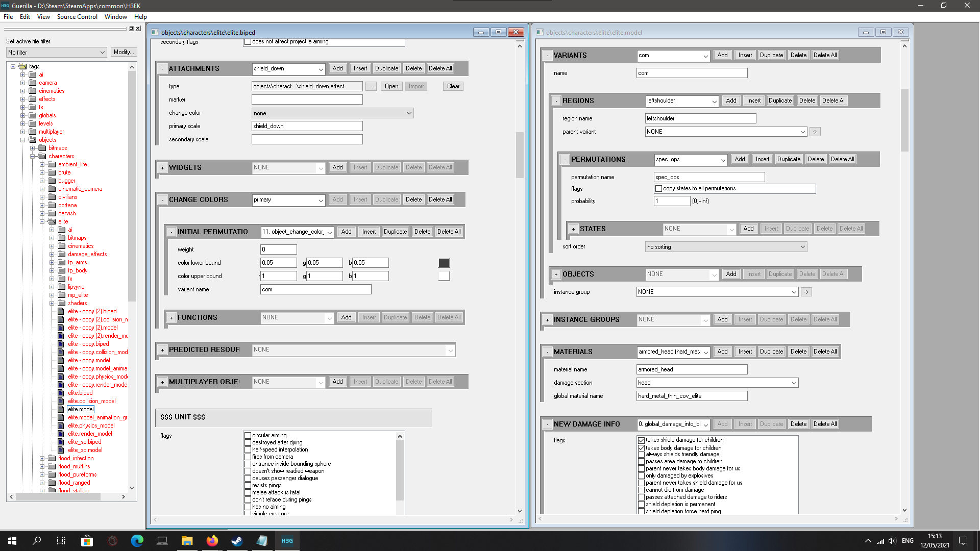
Task: Click Clear button in ATTACHMENTS type row
Action: (453, 86)
